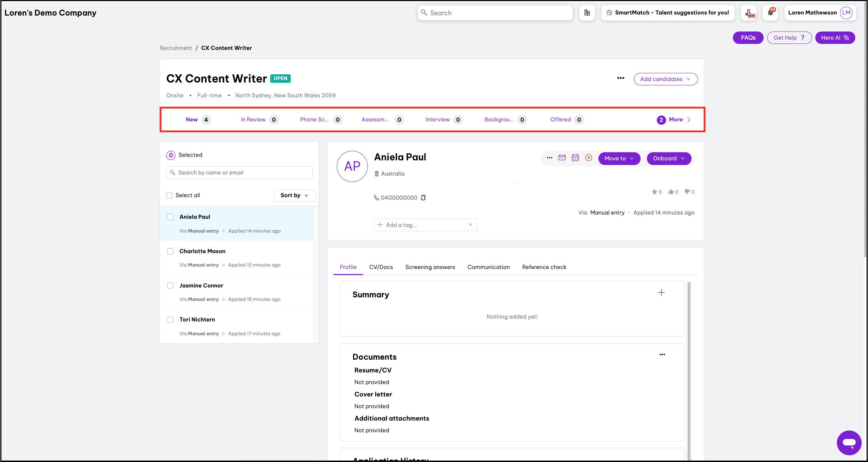868x462 pixels.
Task: Open the In Review stage tab
Action: point(253,120)
